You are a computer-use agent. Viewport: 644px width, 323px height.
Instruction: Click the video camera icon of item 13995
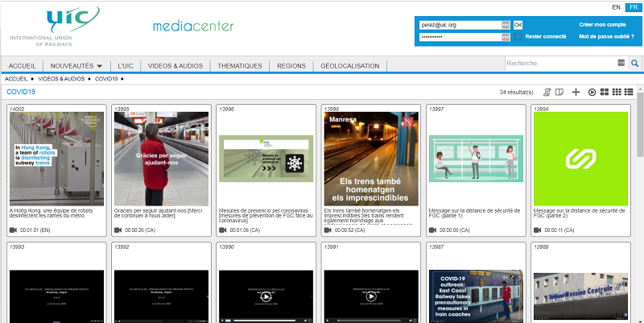[x=118, y=230]
